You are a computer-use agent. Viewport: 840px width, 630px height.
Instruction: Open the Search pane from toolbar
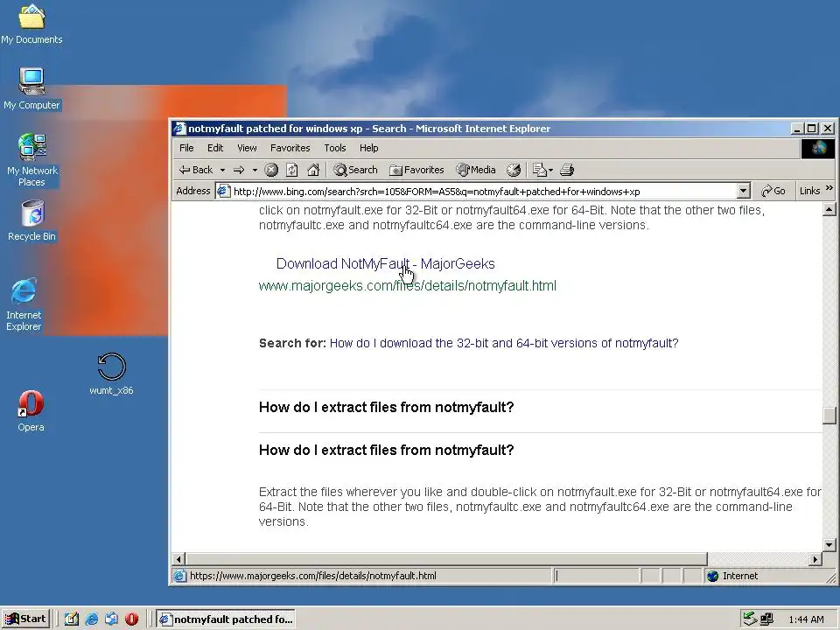pyautogui.click(x=356, y=170)
